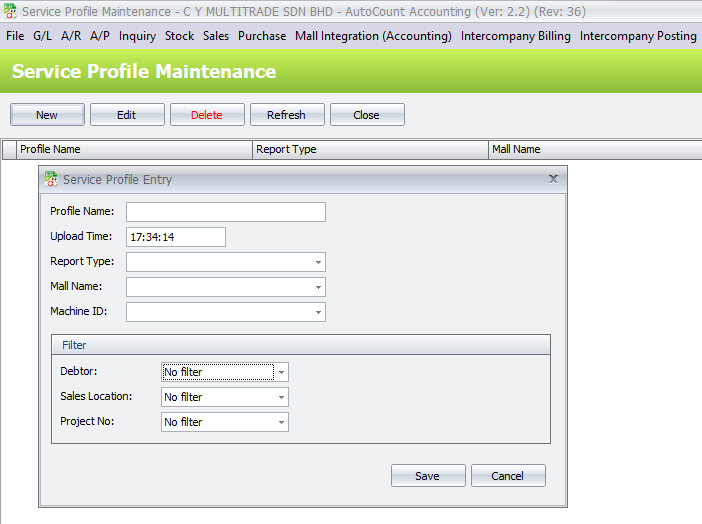Save the service profile entry
Image resolution: width=702 pixels, height=524 pixels.
428,476
